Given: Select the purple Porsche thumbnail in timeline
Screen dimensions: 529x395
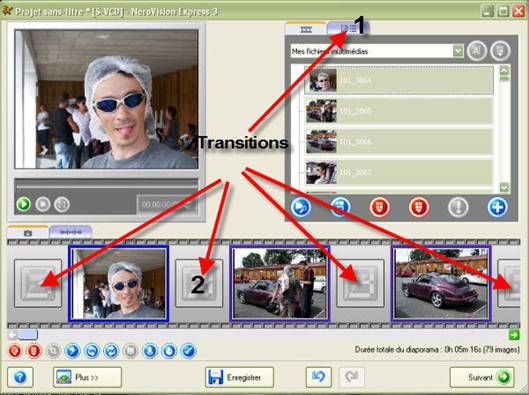Looking at the screenshot, I should (441, 283).
